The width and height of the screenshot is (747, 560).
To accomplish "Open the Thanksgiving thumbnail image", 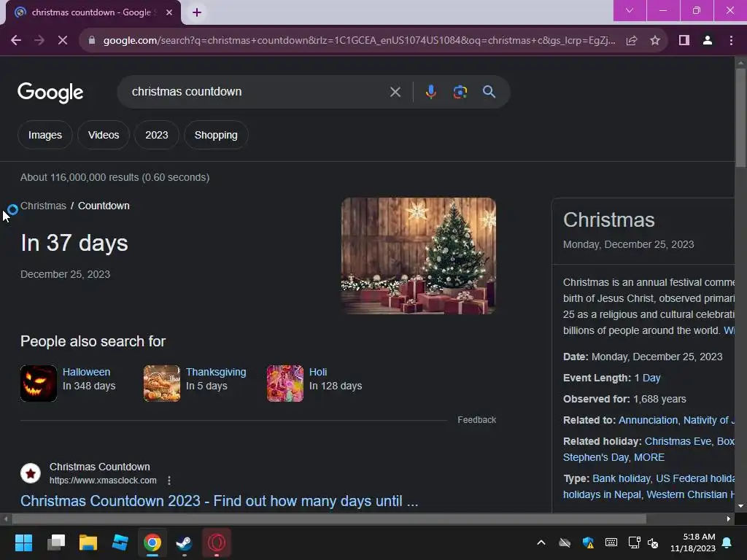I will tap(162, 384).
